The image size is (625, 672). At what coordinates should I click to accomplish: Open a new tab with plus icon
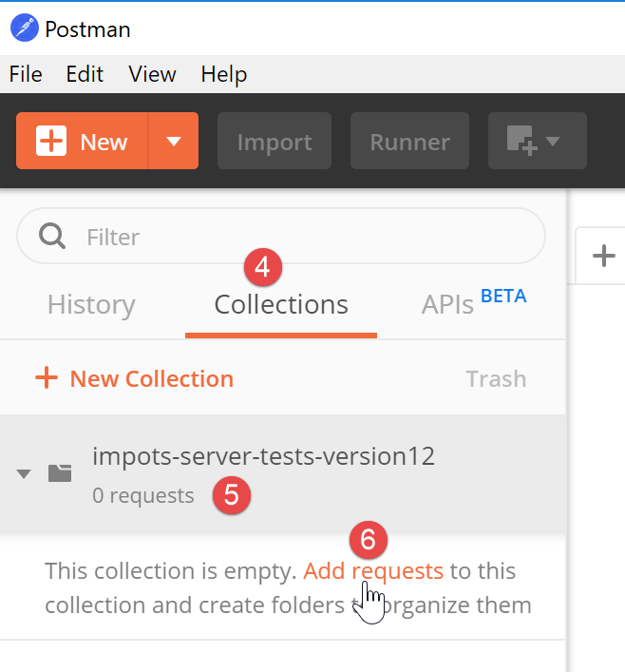tap(603, 255)
